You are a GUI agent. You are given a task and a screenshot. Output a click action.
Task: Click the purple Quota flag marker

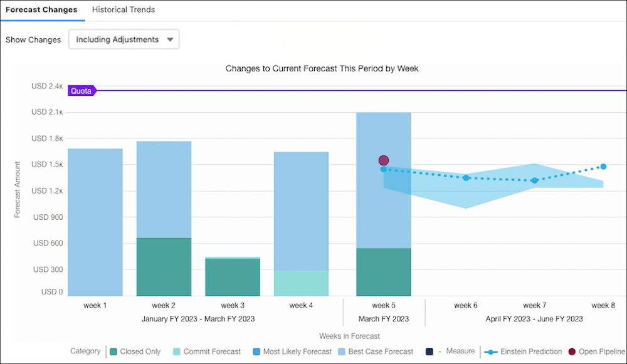[x=81, y=91]
